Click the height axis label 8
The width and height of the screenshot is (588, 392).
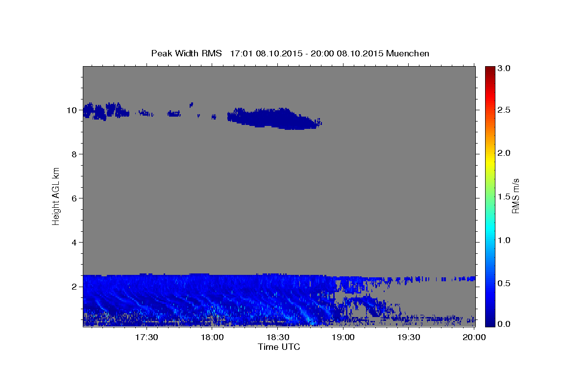click(x=73, y=154)
